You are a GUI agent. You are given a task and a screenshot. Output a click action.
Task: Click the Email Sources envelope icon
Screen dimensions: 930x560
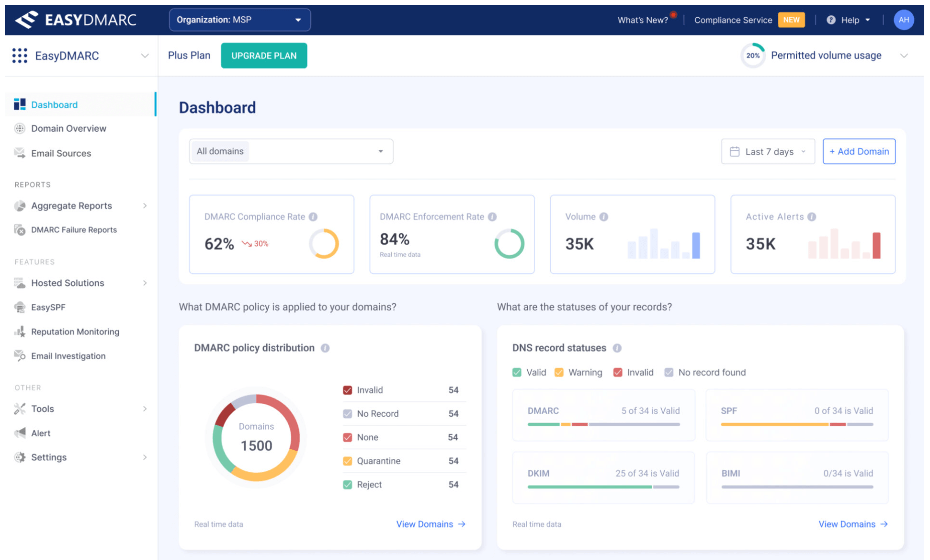(x=20, y=153)
